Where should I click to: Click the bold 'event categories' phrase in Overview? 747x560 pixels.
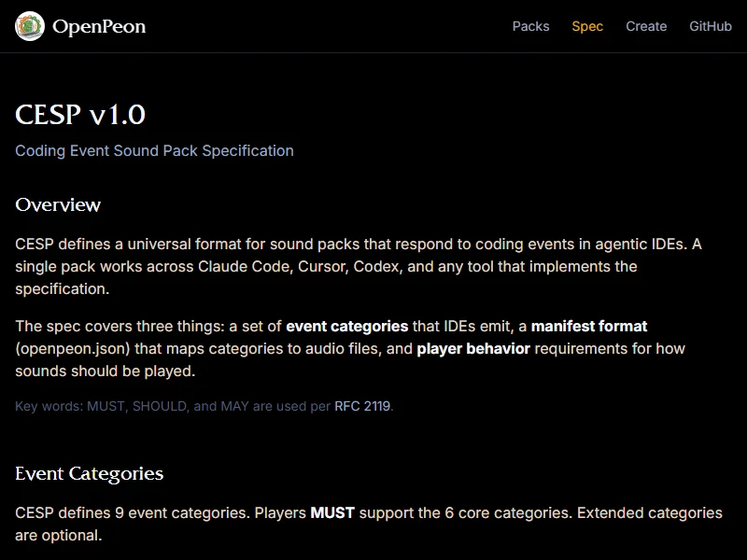(346, 326)
